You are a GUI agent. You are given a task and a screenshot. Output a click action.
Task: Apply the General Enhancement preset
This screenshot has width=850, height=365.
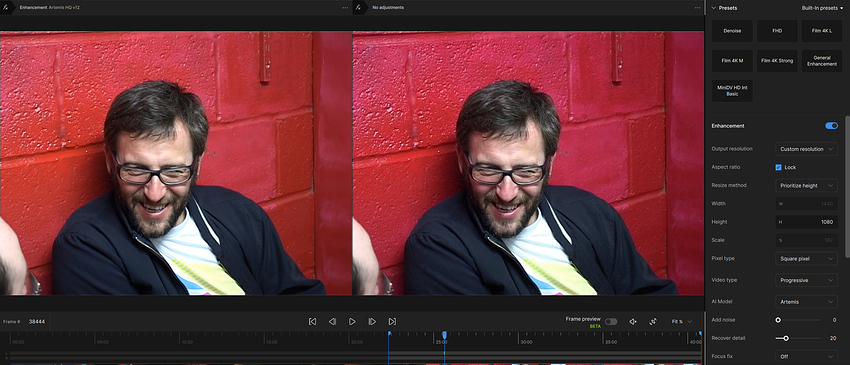click(822, 61)
